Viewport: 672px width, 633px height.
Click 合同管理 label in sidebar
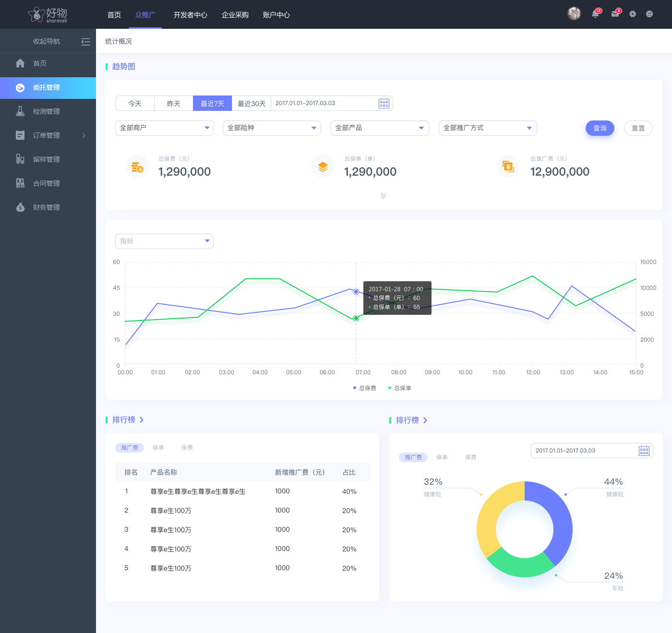click(47, 183)
